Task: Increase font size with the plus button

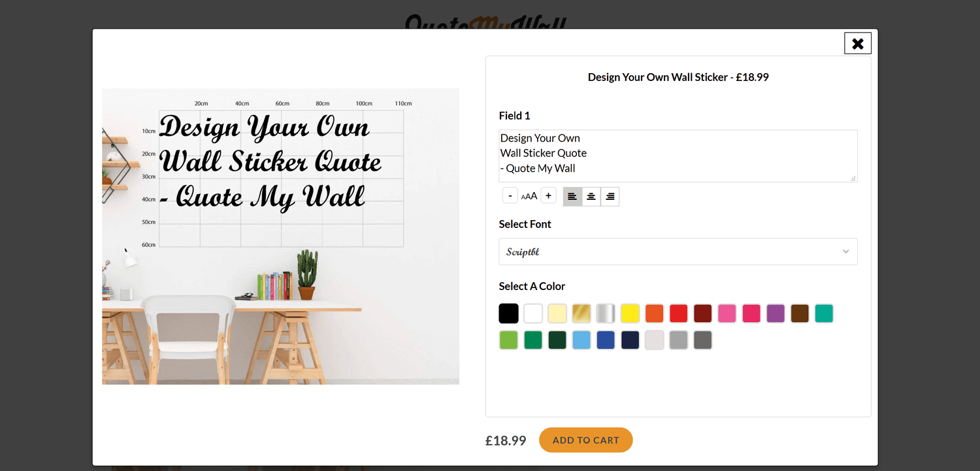Action: [548, 195]
